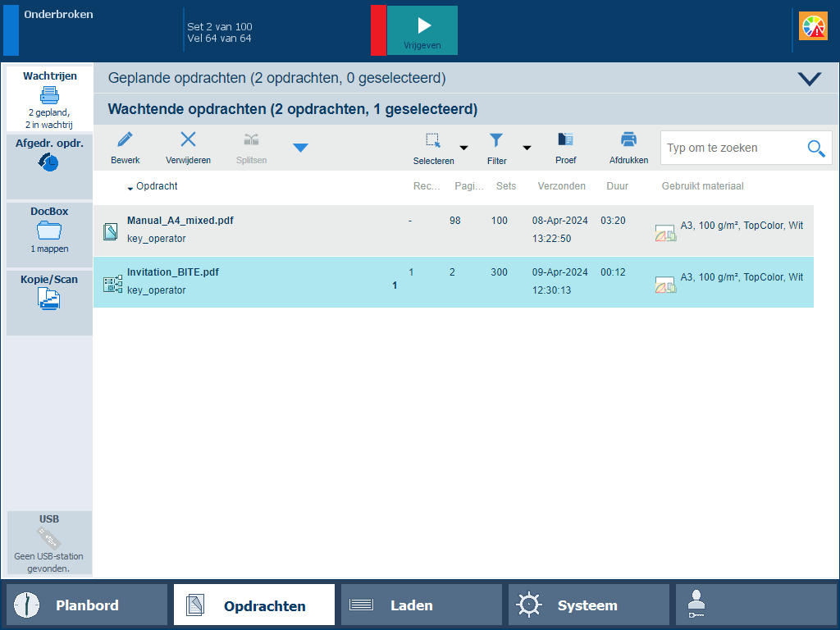Click media icon of Manual_A4_mixed.pdf row
The image size is (840, 630).
click(x=665, y=233)
